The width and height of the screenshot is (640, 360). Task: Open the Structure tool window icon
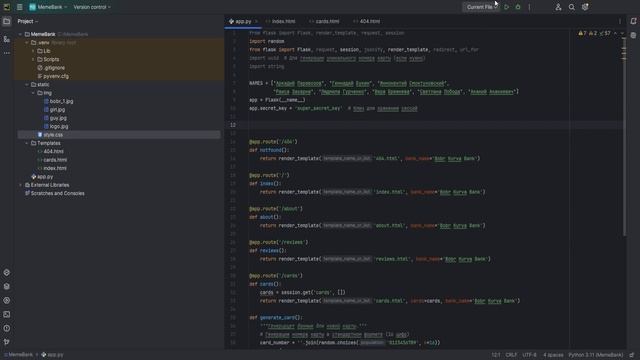(7, 39)
